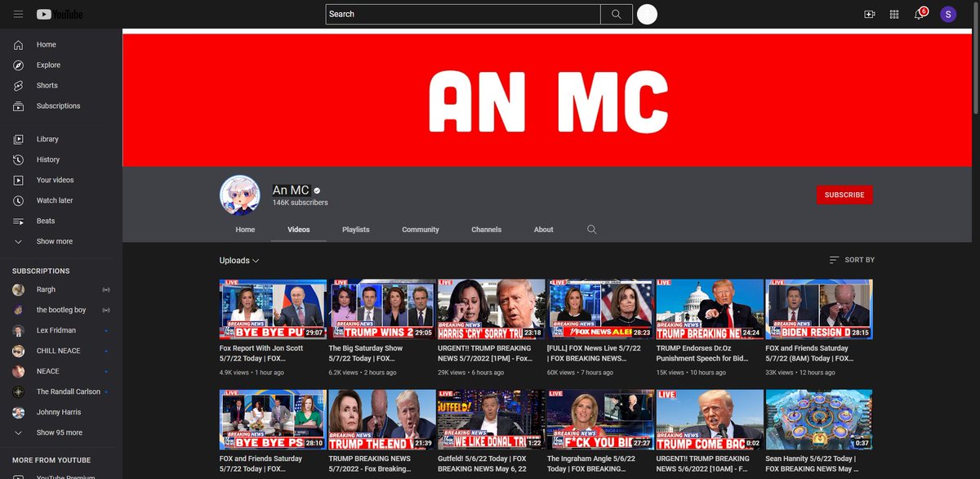Click BYE BYE PU thumbnail 29:07
This screenshot has height=479, width=980.
tap(273, 309)
